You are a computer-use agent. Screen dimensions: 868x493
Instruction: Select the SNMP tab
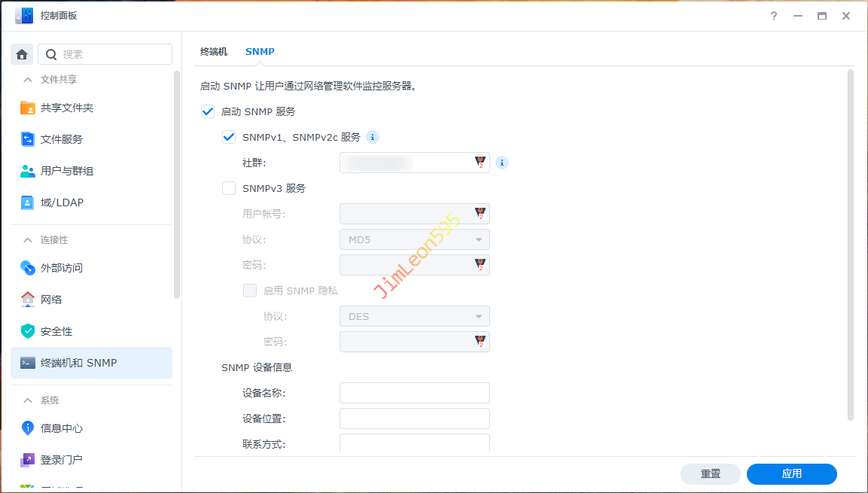[x=260, y=52]
